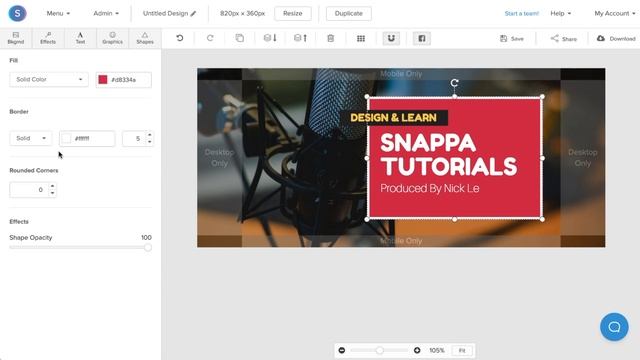Select the DESIGN & LEARN text
The image size is (640, 360).
pyautogui.click(x=393, y=118)
